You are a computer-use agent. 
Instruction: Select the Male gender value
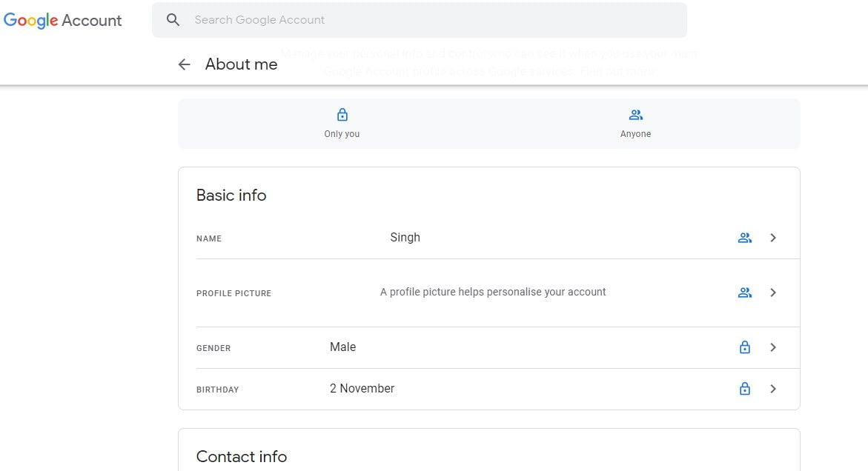pos(342,347)
